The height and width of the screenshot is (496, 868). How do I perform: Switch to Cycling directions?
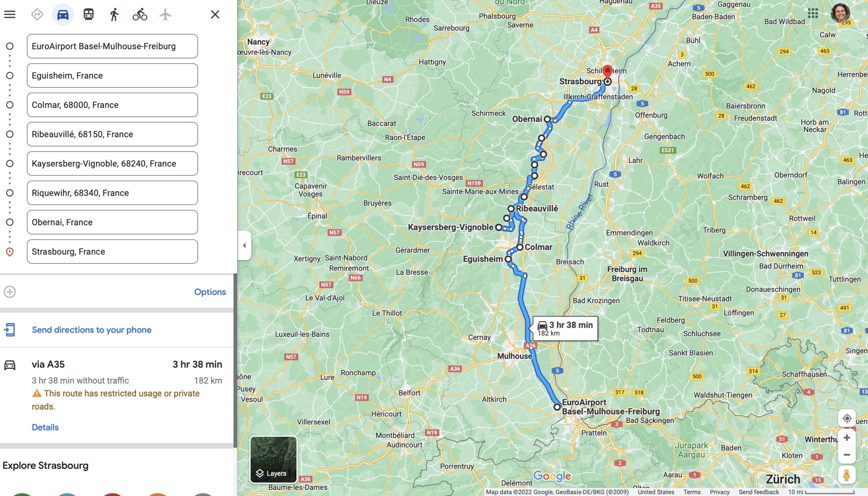point(140,14)
